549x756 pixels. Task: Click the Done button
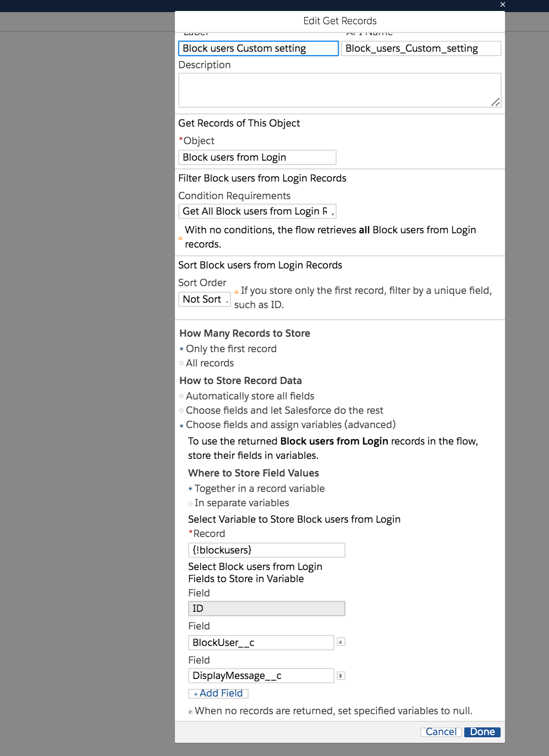pos(482,732)
